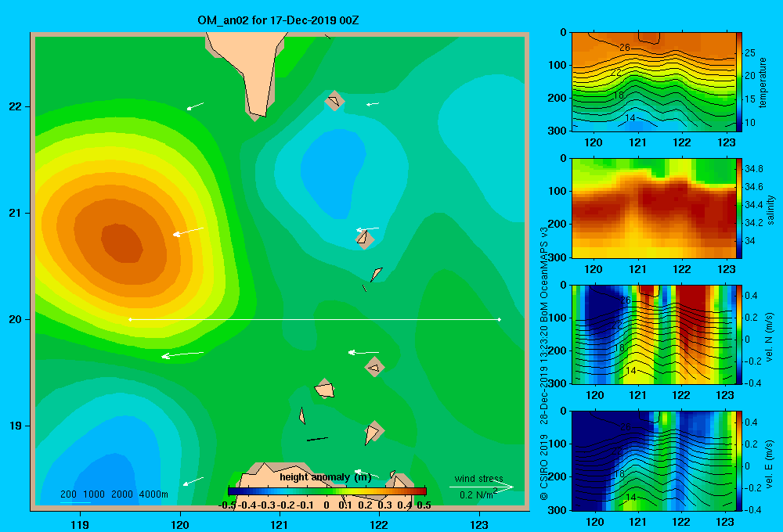Viewport: 783px width, 532px height.
Task: Open the 'vel. E (m/s)' cross-section panel
Action: (x=653, y=461)
